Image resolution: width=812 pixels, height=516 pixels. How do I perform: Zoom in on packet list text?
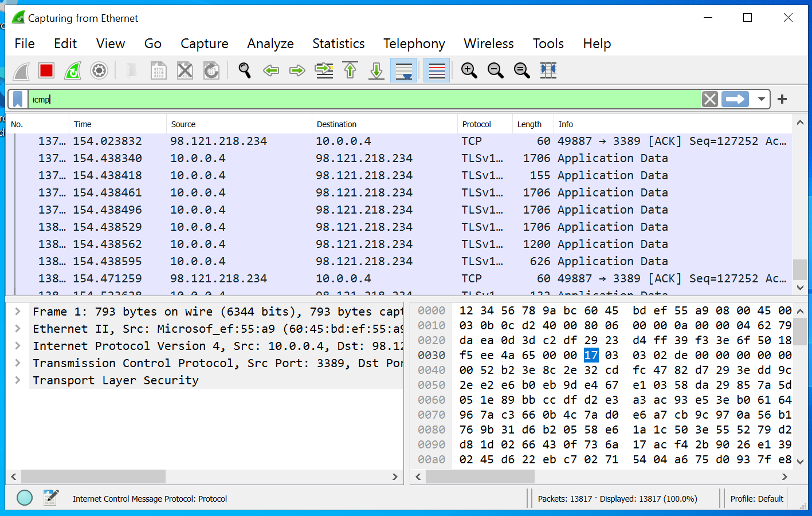point(469,70)
